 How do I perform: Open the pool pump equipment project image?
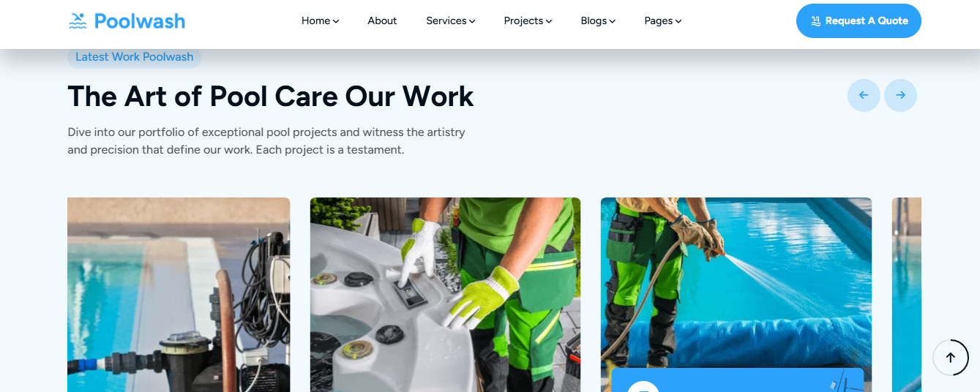[x=179, y=295]
